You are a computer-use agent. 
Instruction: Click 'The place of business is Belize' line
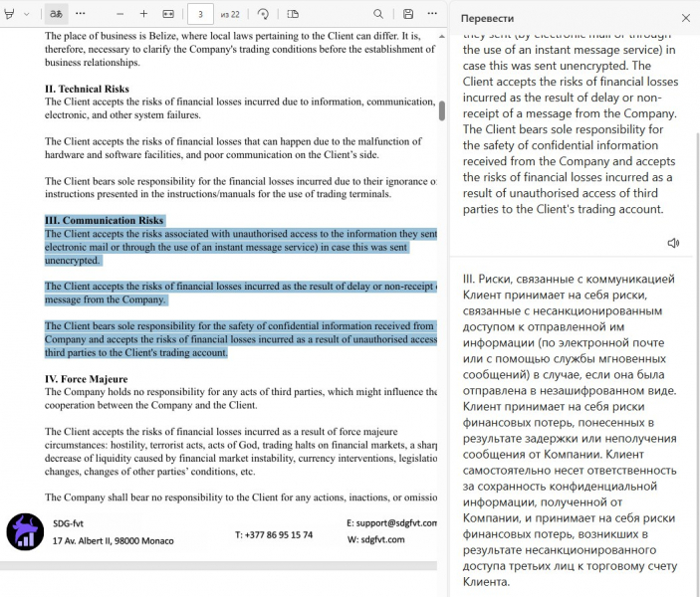coord(233,36)
